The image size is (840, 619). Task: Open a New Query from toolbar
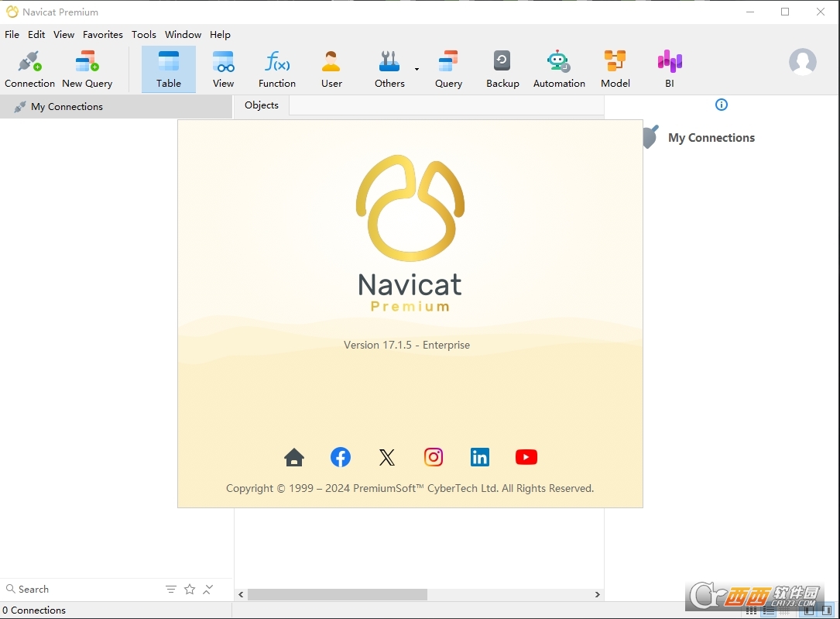pyautogui.click(x=87, y=69)
